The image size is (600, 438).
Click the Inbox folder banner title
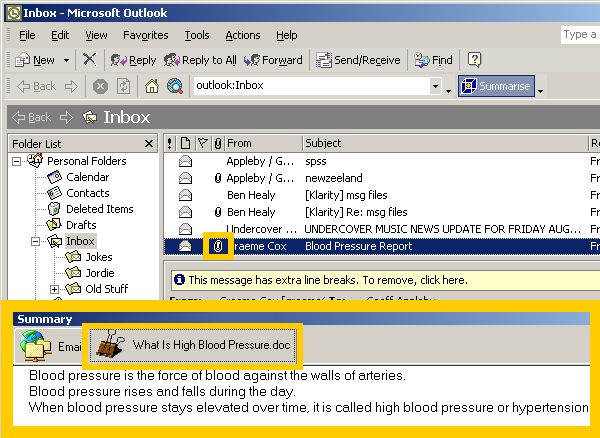point(126,117)
